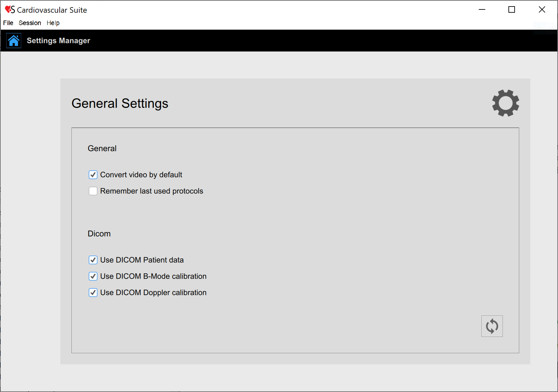Click the Cardiovascular Suite title bar text
This screenshot has height=392, width=558.
point(52,10)
